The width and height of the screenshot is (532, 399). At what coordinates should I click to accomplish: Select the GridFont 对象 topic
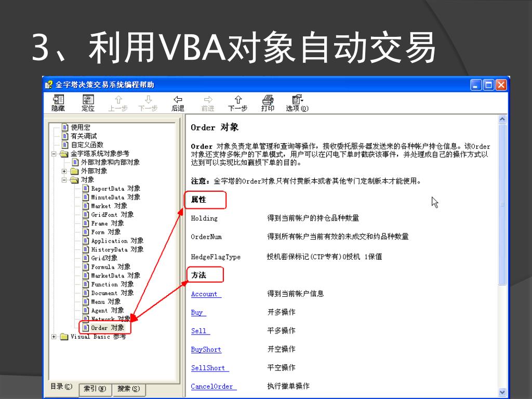click(x=112, y=215)
